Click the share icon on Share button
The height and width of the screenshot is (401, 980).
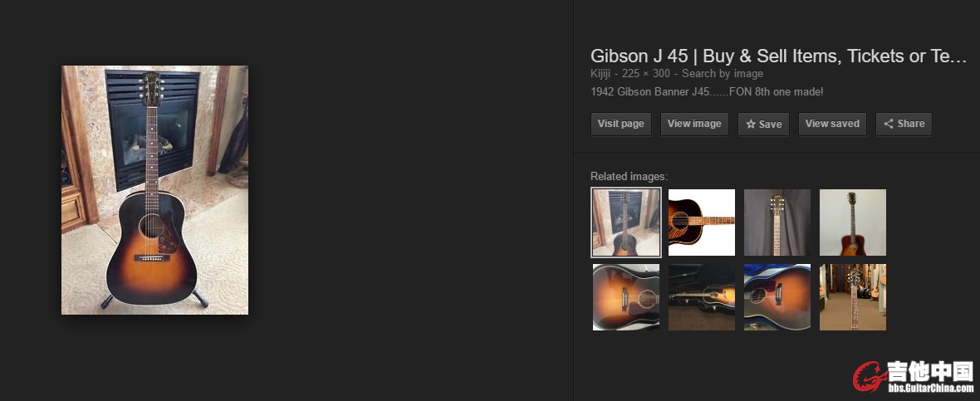[888, 124]
